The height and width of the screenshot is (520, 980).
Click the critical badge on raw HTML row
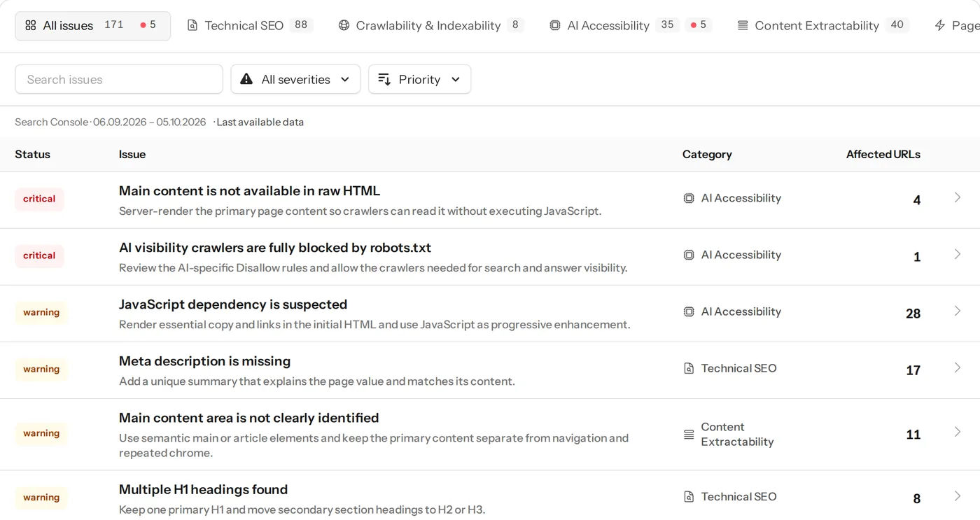39,199
